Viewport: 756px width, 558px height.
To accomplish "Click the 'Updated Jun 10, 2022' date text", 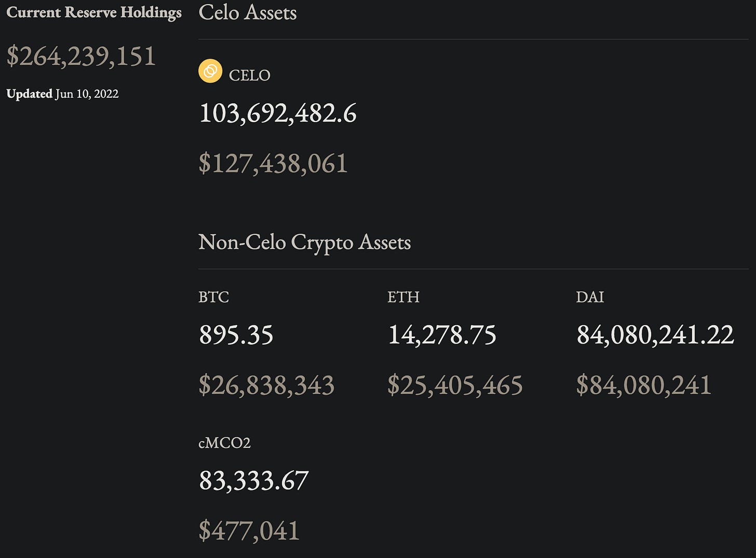I will click(x=62, y=94).
